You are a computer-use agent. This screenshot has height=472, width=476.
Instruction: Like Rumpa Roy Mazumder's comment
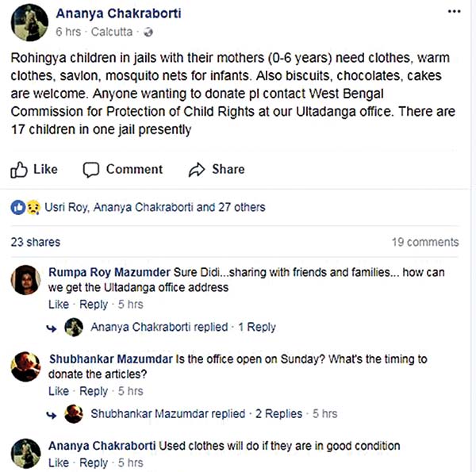58,305
